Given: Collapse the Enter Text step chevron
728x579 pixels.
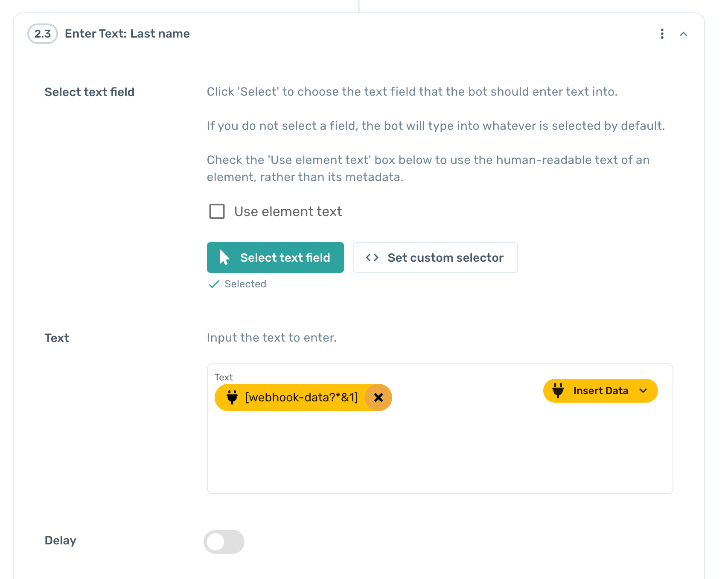Looking at the screenshot, I should click(683, 34).
